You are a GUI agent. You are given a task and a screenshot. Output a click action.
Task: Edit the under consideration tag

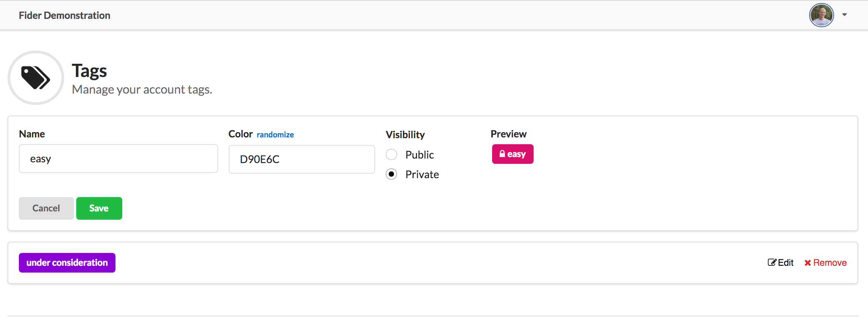[x=780, y=262]
